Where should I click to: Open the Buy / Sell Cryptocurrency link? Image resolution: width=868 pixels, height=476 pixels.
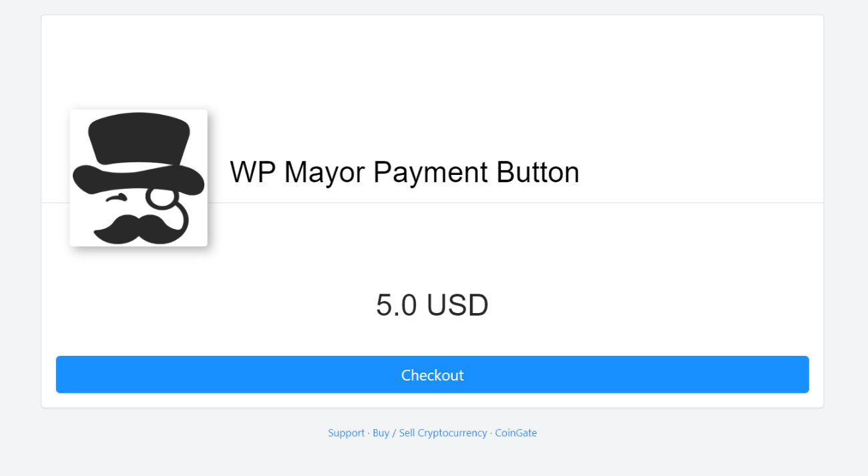pos(430,433)
